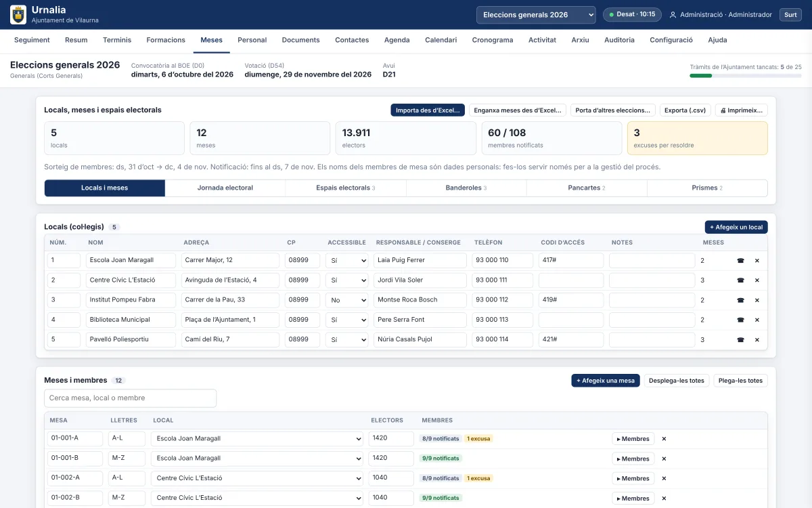Open the Local dropdown for mesa 01-001-A

tap(258, 439)
